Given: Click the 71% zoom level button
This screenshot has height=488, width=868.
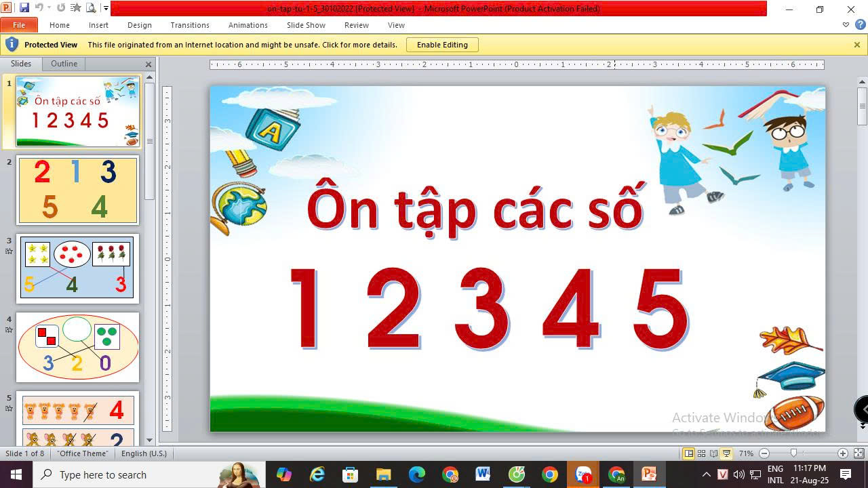Looking at the screenshot, I should (746, 453).
